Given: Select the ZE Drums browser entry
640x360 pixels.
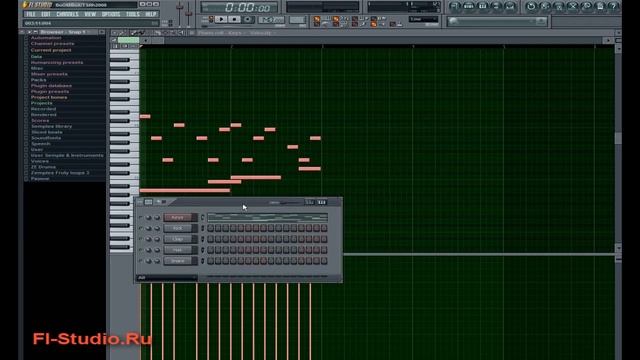Looking at the screenshot, I should click(43, 167).
